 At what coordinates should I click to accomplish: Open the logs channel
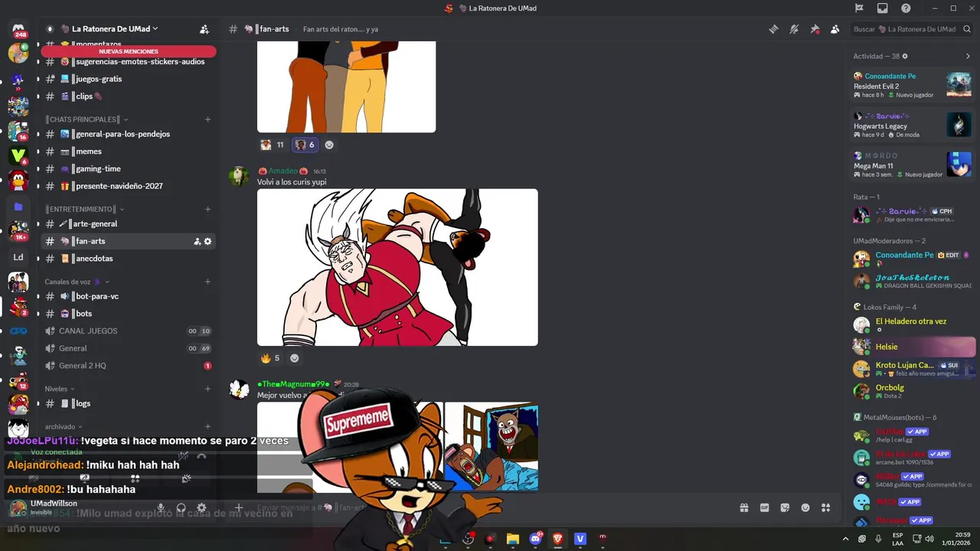tap(127, 403)
